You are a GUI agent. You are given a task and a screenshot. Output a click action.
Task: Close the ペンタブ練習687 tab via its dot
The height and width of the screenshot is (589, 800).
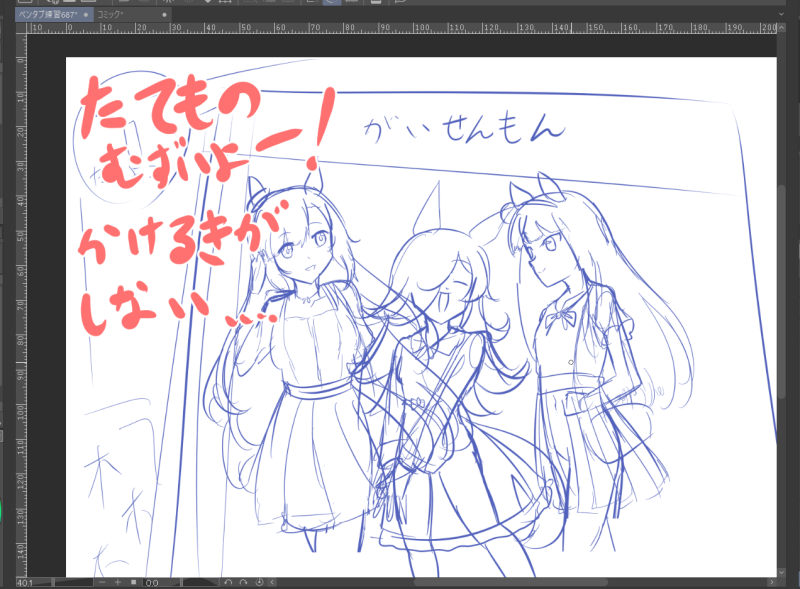pos(86,15)
